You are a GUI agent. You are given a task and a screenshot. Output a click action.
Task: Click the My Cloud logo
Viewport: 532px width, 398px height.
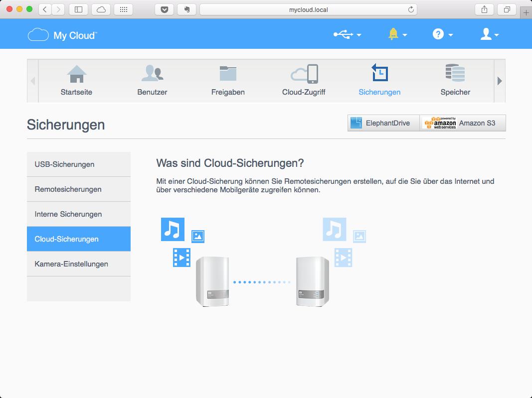point(62,35)
